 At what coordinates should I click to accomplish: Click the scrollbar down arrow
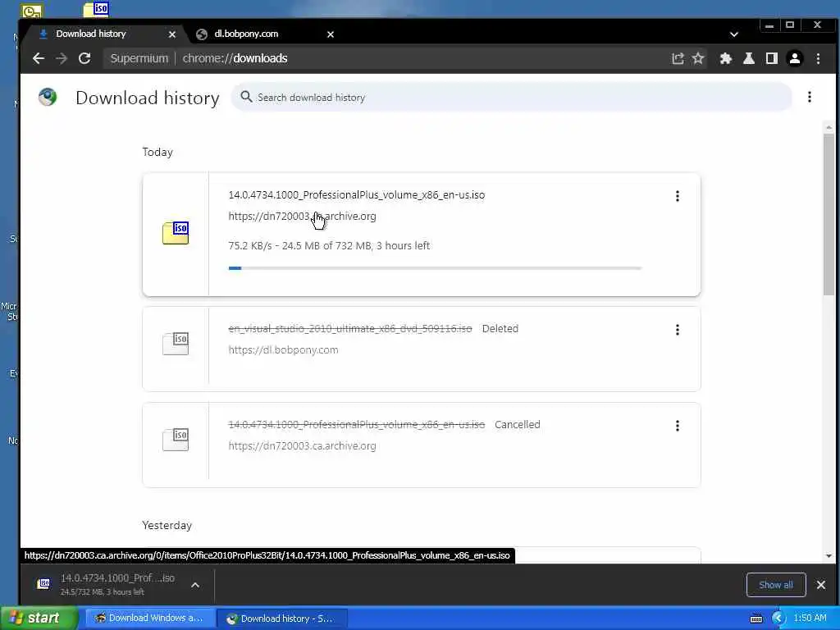pos(829,556)
